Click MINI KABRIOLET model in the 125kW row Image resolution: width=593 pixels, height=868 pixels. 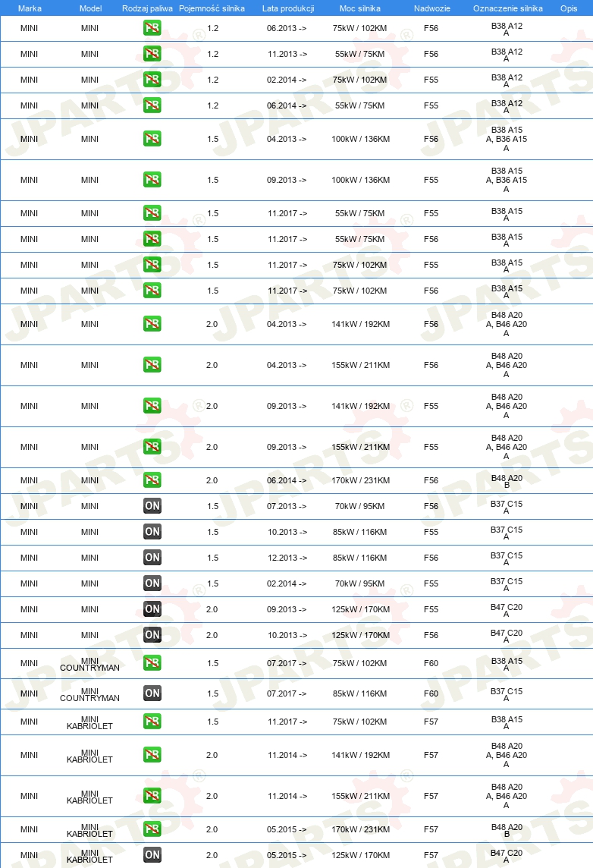pos(89,856)
